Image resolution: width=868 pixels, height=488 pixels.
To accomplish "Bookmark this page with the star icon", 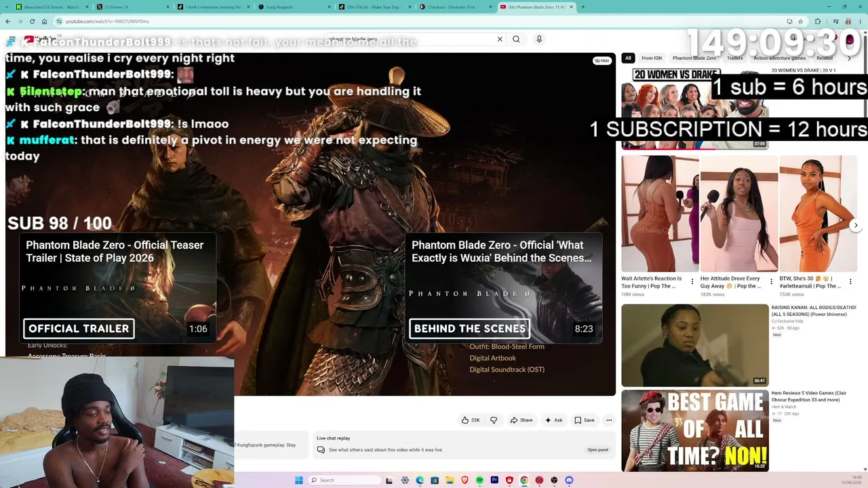I will [x=801, y=21].
